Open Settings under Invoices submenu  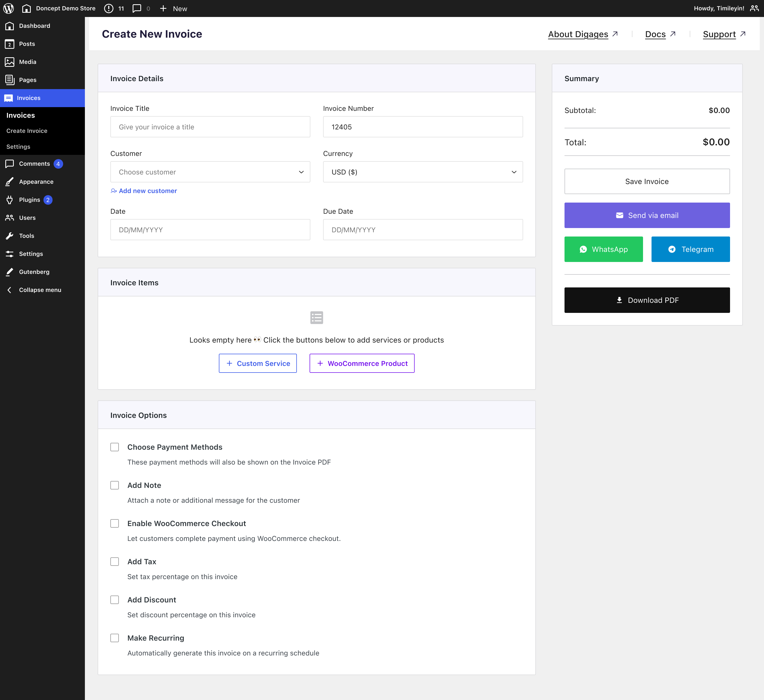(x=18, y=147)
